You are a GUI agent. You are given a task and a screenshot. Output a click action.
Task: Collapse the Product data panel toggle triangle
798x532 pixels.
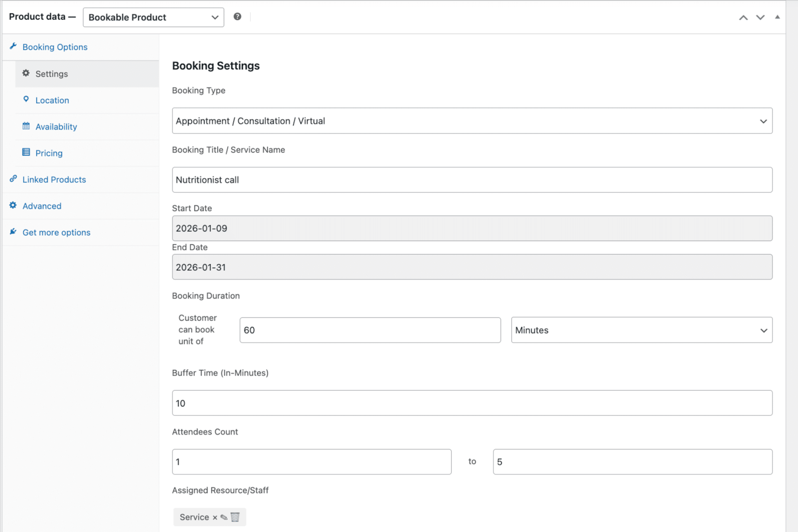point(777,17)
